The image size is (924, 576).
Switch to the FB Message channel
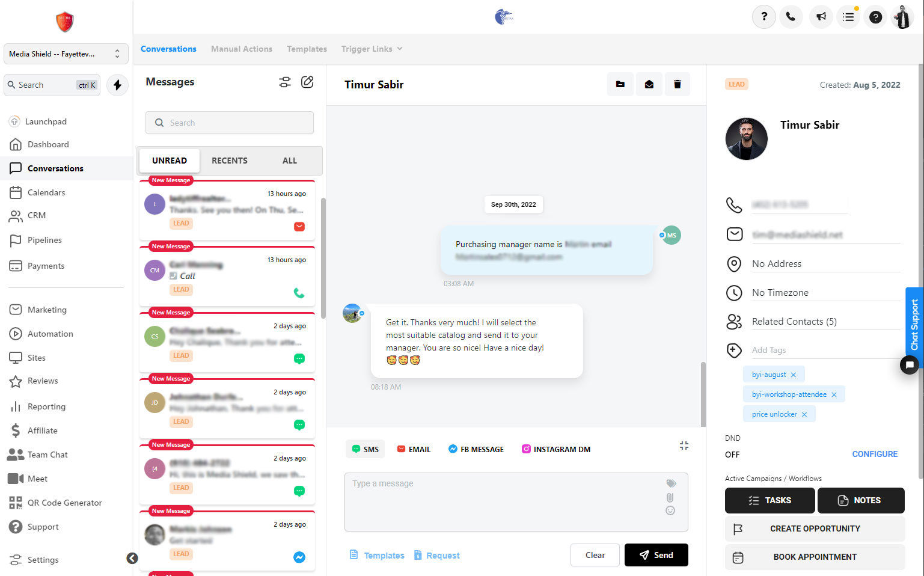tap(476, 449)
